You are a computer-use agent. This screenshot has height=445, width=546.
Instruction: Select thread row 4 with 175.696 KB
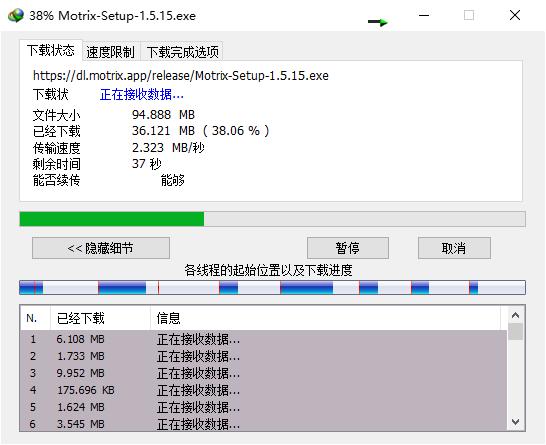click(x=264, y=390)
